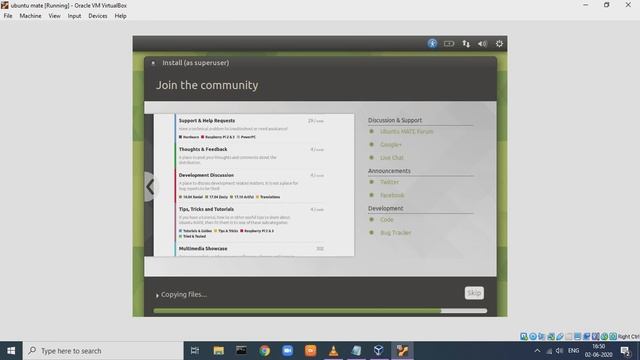This screenshot has height=360, width=640.
Task: Show hidden system tray icons
Action: click(537, 351)
